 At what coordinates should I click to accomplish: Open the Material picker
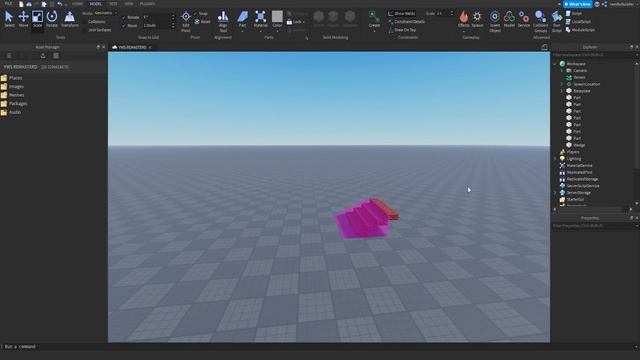pyautogui.click(x=260, y=19)
